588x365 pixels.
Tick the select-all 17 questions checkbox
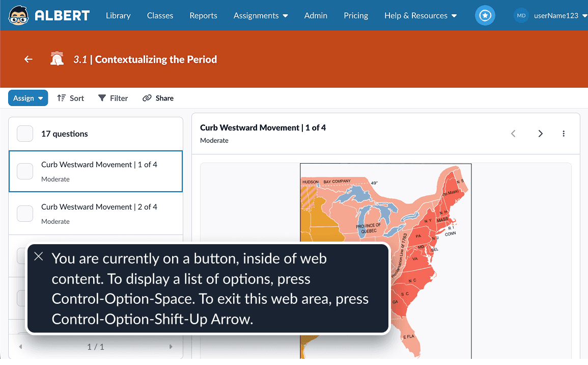[25, 134]
